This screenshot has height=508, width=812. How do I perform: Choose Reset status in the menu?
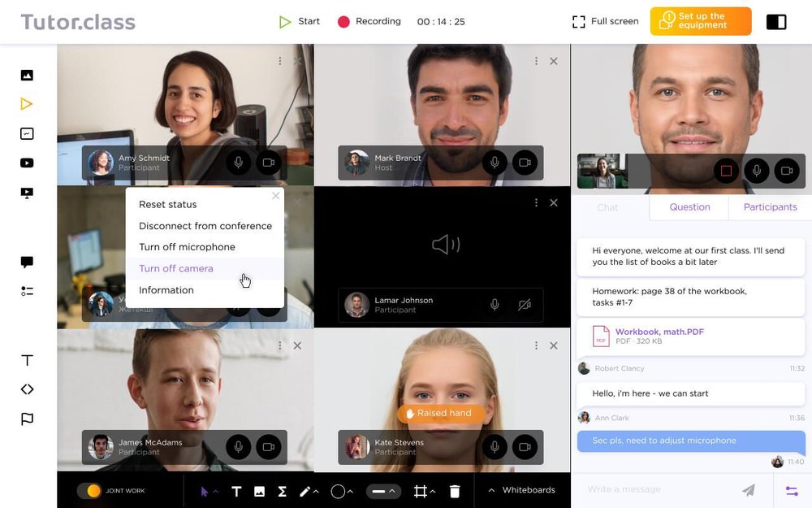168,204
